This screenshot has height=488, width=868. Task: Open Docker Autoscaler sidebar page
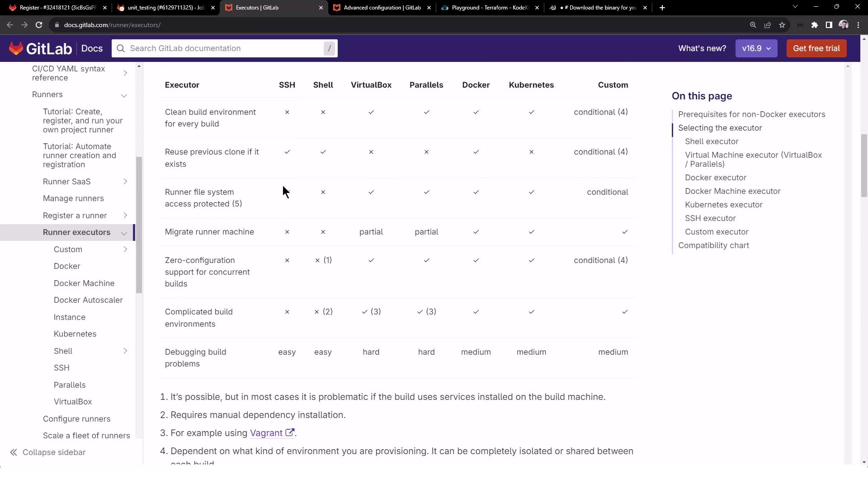[88, 300]
